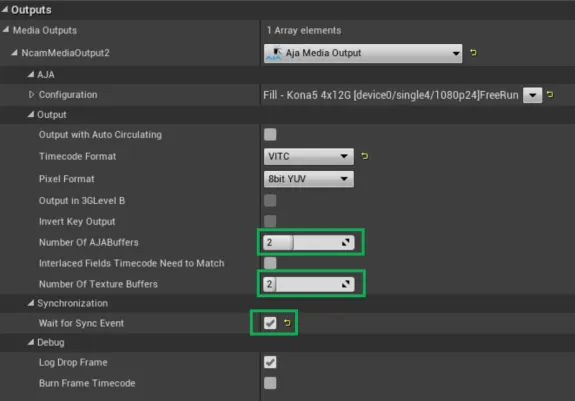575x401 pixels.
Task: Enable Output with Auto Circulating checkbox
Action: (x=270, y=135)
